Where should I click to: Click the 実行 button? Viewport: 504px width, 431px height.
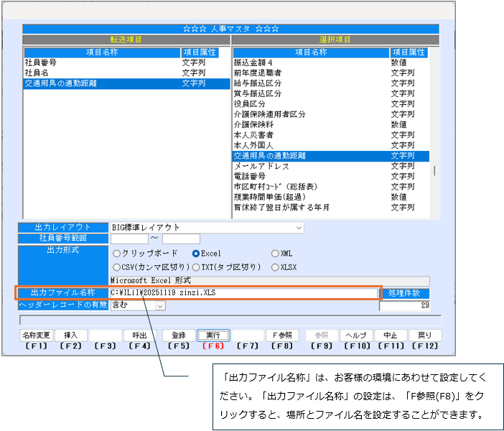[213, 335]
